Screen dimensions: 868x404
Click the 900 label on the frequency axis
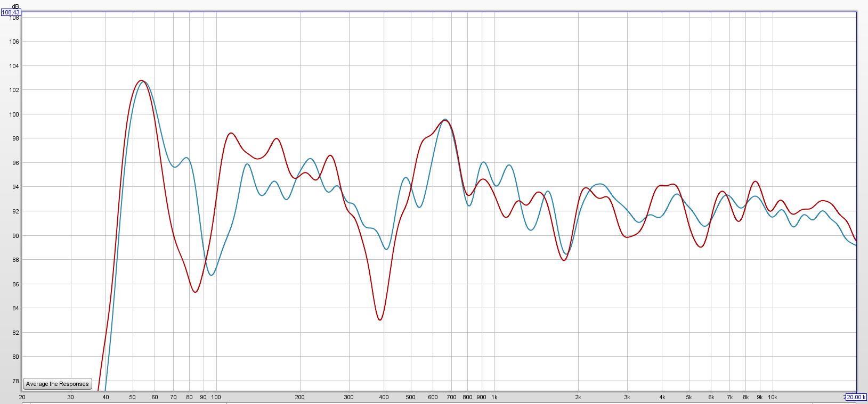coord(482,397)
